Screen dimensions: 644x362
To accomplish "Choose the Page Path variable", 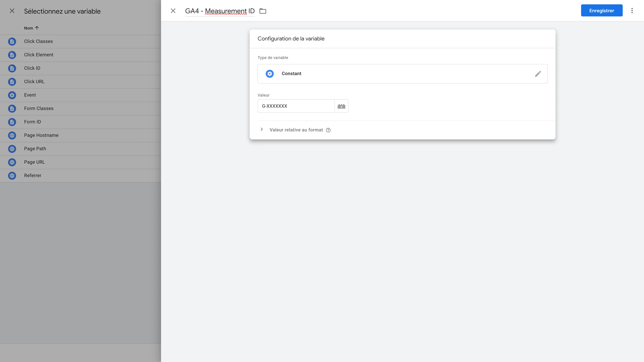I will 81,149.
